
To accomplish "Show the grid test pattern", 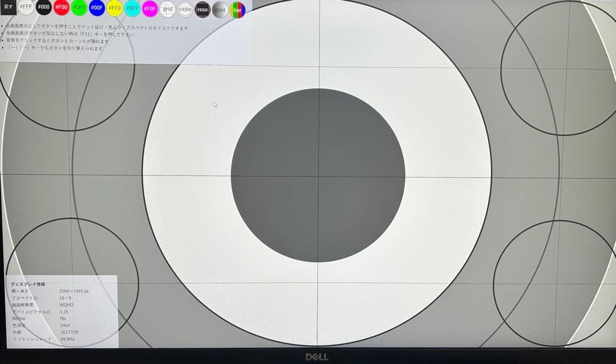I will coord(167,9).
